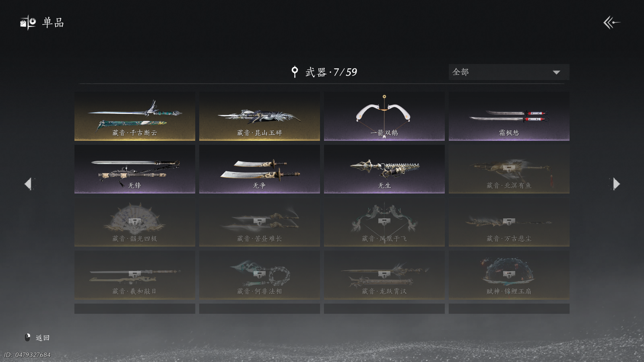Click the weapon category pin icon
644x362 pixels.
point(295,72)
